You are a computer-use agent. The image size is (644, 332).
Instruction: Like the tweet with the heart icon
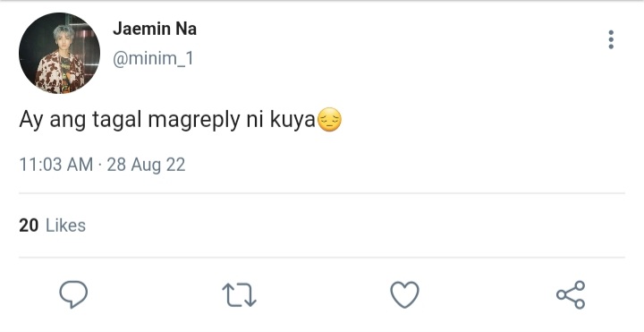(x=404, y=294)
